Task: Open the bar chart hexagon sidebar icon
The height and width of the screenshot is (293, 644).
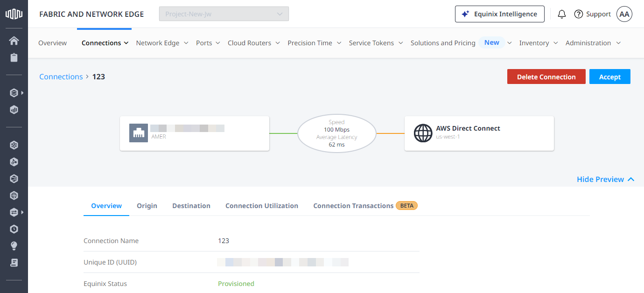Action: (14, 110)
